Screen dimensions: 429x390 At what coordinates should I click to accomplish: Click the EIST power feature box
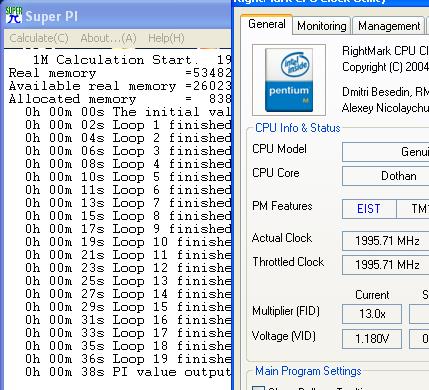click(369, 209)
